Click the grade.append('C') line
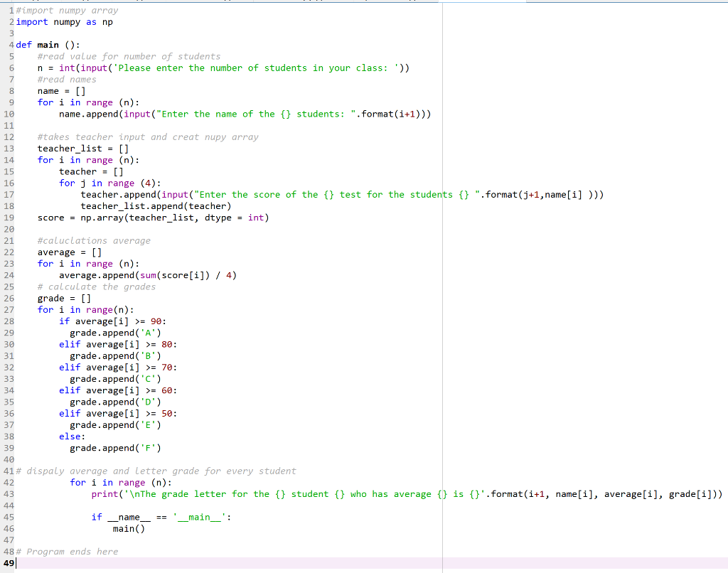Viewport: 728px width, 573px height. pyautogui.click(x=116, y=379)
